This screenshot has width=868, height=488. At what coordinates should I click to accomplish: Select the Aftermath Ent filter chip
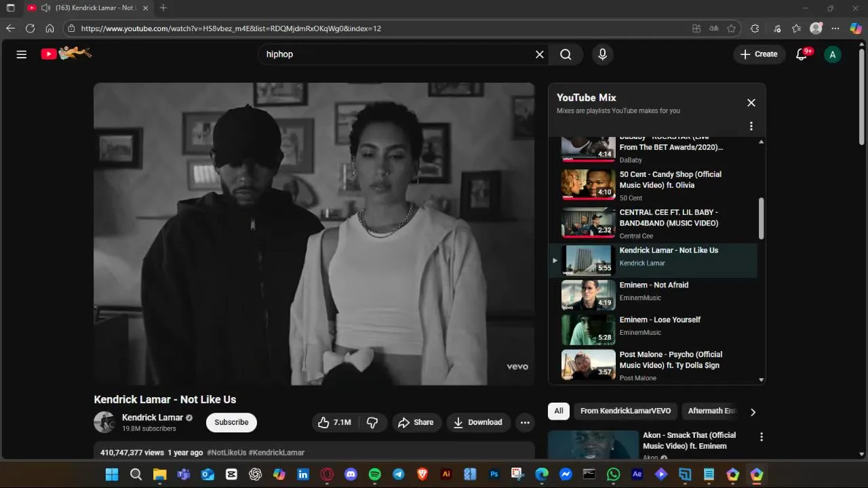click(711, 411)
